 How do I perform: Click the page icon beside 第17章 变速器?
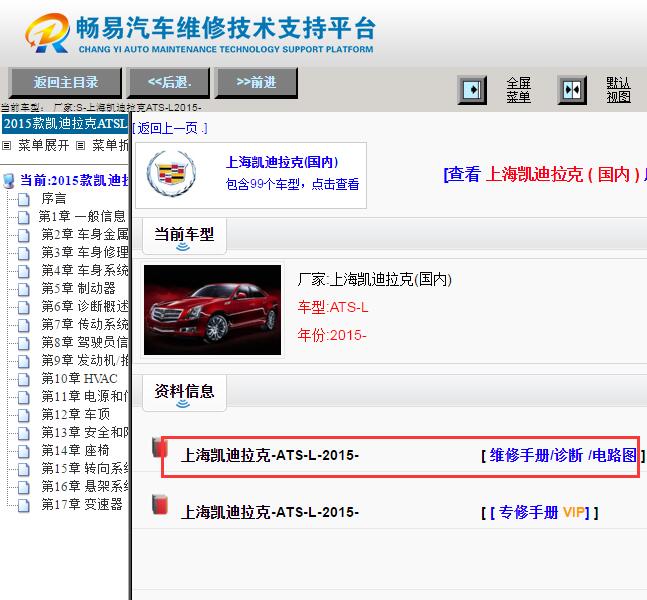tap(24, 505)
